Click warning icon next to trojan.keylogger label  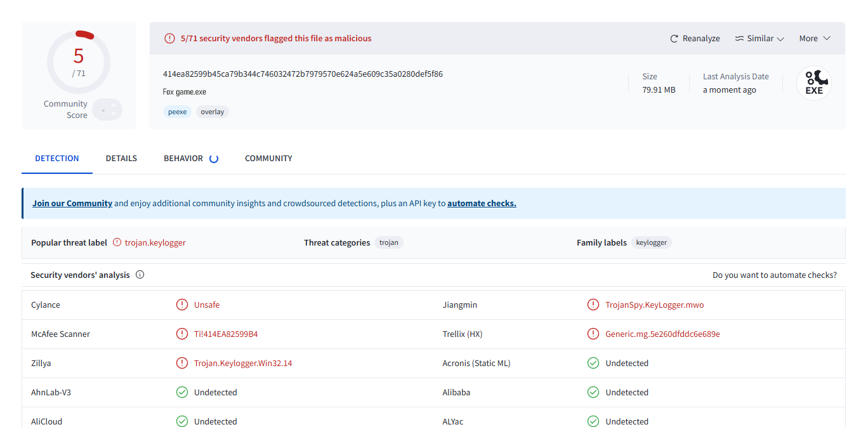coord(117,242)
